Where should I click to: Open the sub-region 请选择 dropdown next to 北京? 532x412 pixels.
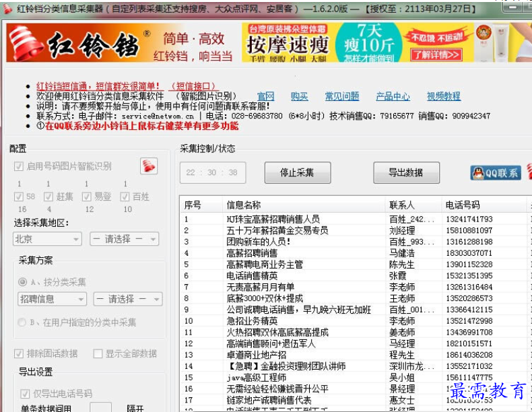tap(125, 239)
